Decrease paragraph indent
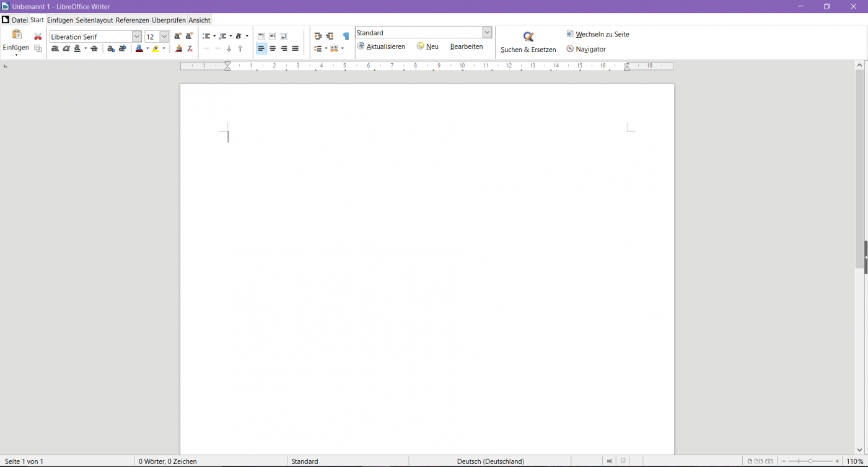Viewport: 868px width, 467px height. click(x=330, y=36)
